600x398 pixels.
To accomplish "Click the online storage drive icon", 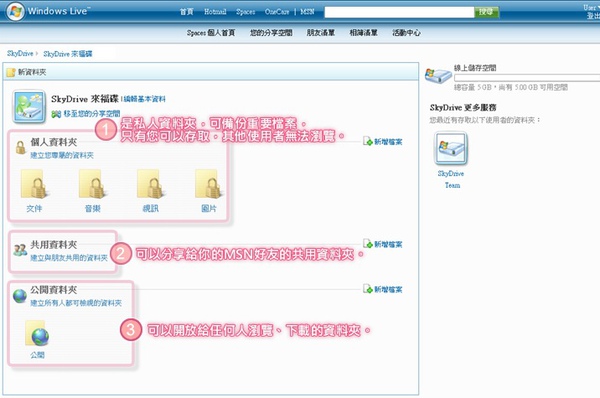I will [438, 76].
